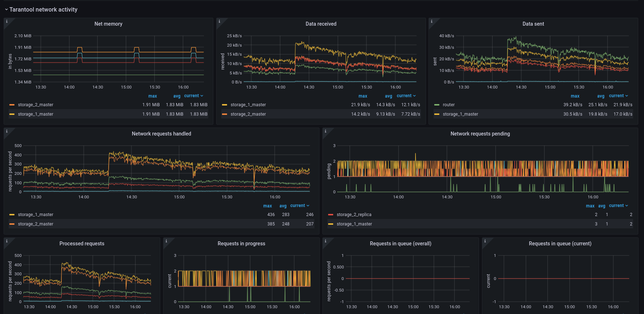
Task: Toggle storage_1_master in Network requests handled legend
Action: coord(36,215)
